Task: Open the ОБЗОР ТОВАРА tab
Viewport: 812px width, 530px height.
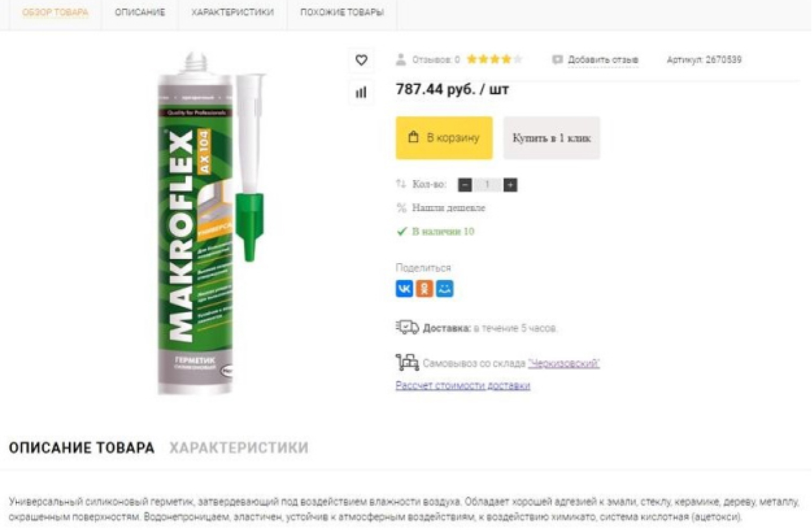Action: 55,12
